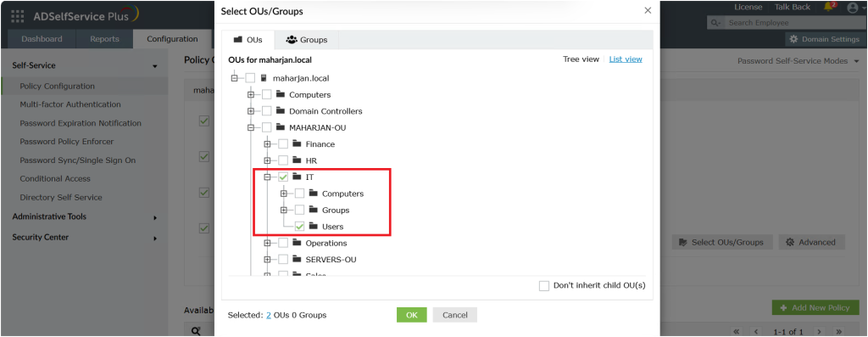
Task: Check the SERVERS-OU checkbox
Action: 283,260
